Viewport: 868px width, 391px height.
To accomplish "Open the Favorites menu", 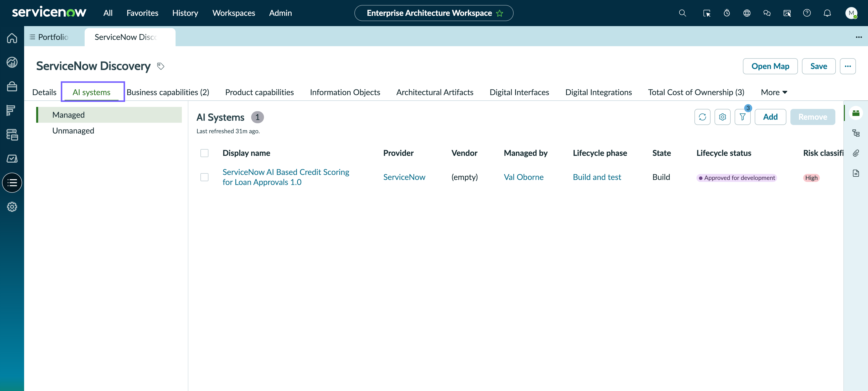I will (x=142, y=13).
